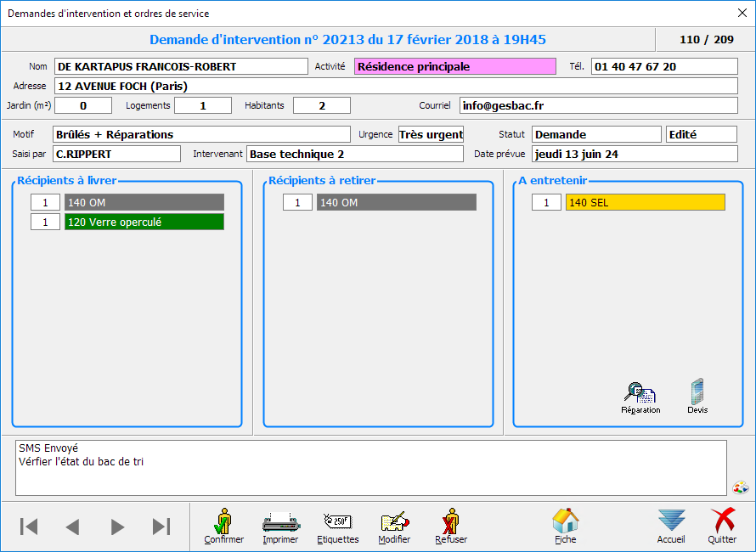Go to the first record
756x552 pixels.
click(x=29, y=527)
